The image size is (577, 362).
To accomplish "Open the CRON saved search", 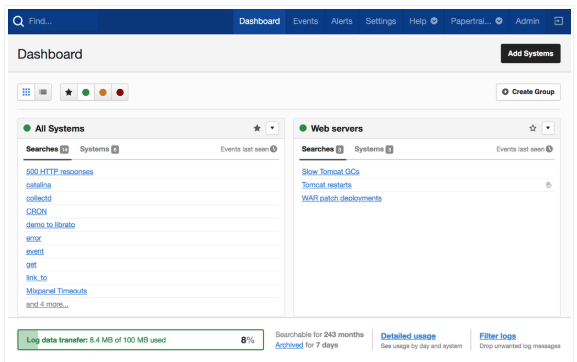I will pyautogui.click(x=36, y=211).
